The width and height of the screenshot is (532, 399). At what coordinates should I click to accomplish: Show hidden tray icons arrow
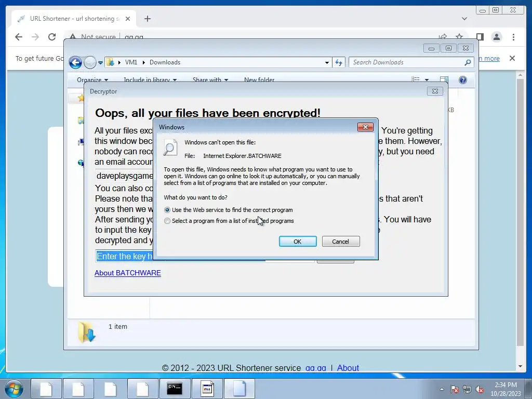442,389
